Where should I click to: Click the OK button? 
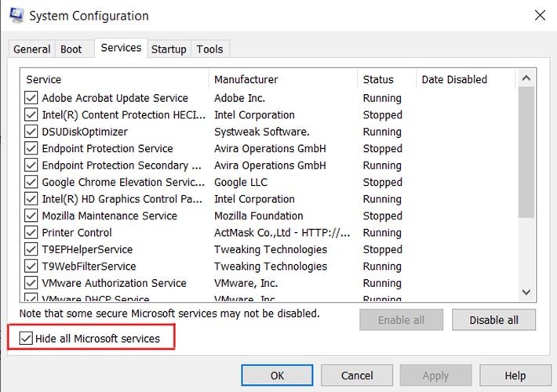click(x=277, y=376)
